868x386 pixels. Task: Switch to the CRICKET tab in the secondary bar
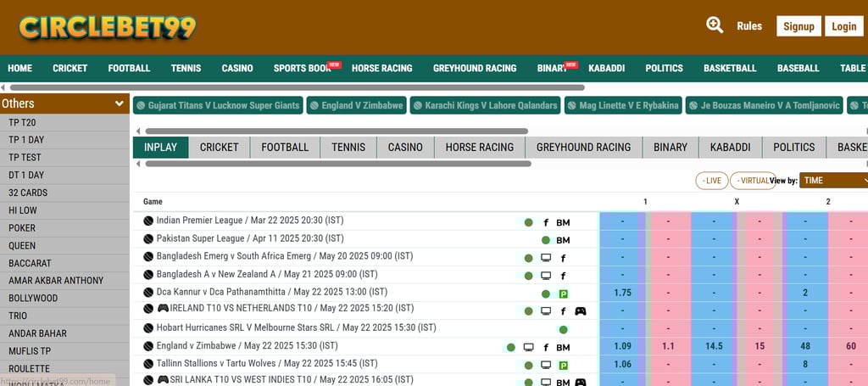click(220, 148)
